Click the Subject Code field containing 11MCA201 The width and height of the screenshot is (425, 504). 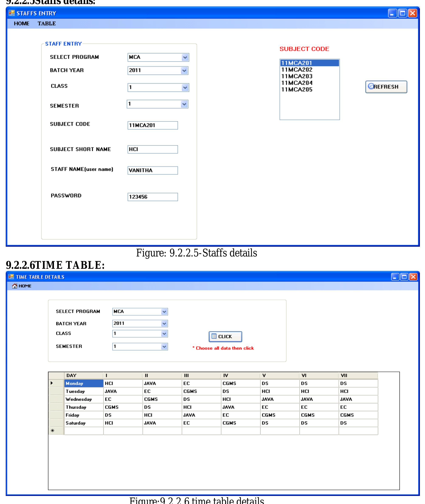tap(153, 125)
